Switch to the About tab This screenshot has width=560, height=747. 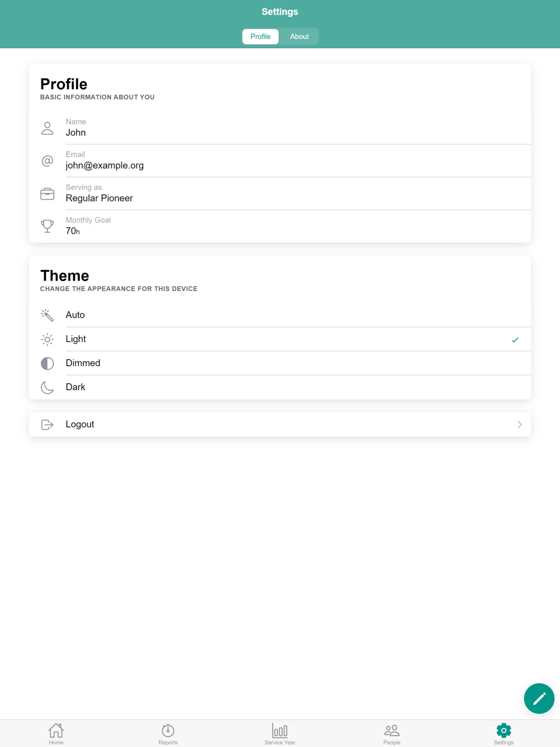click(300, 36)
